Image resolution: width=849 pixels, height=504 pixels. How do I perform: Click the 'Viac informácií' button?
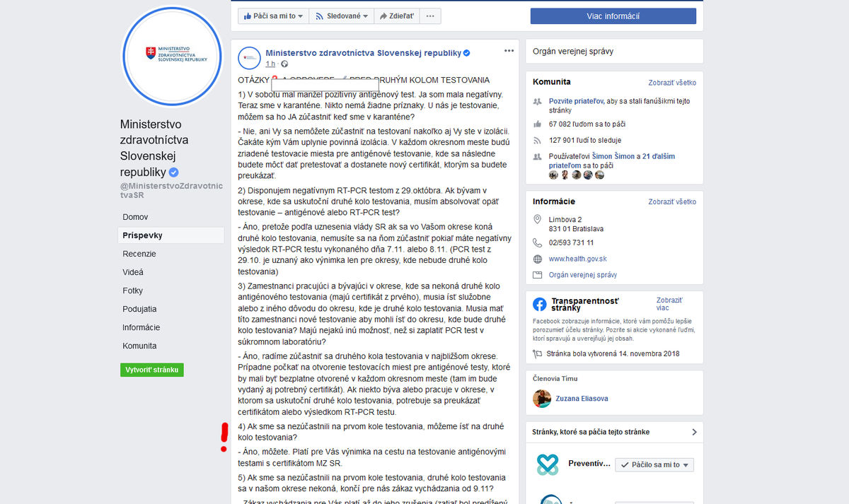click(613, 16)
